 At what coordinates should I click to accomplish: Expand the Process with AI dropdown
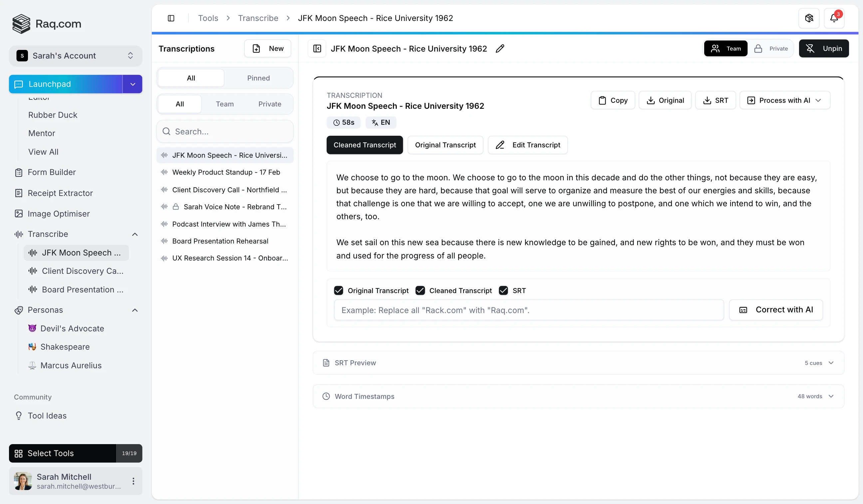(x=784, y=100)
